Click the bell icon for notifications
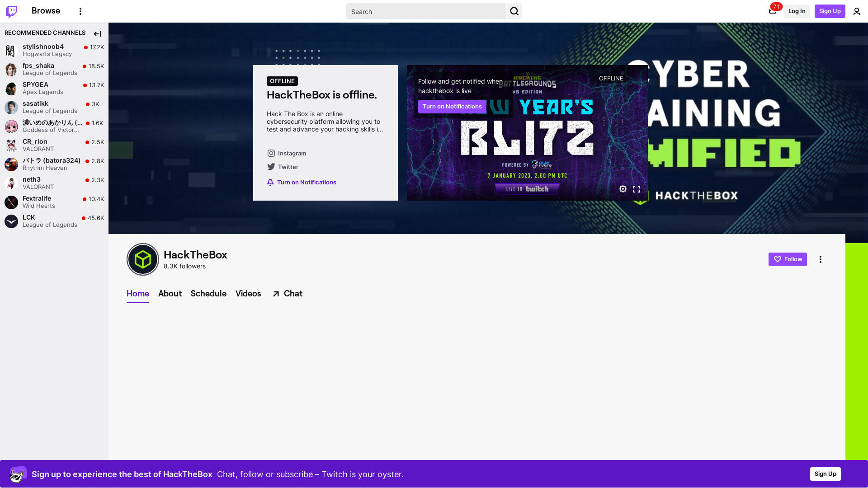The width and height of the screenshot is (868, 488). click(270, 182)
